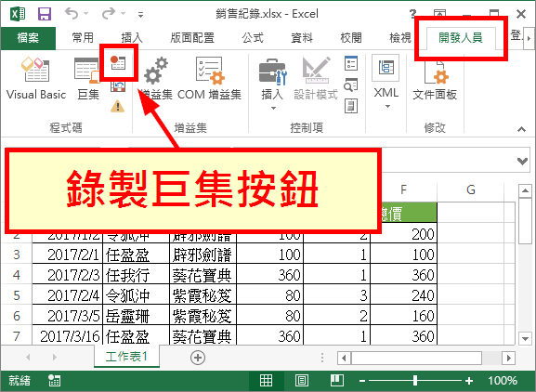Switch to Normal view
This screenshot has height=392, width=536.
click(266, 380)
